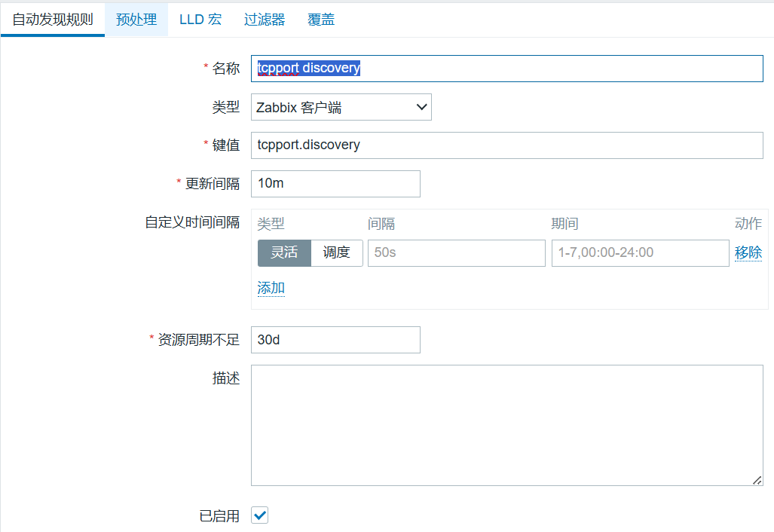Go to the 过滤器 tab
The width and height of the screenshot is (774, 532).
tap(265, 20)
